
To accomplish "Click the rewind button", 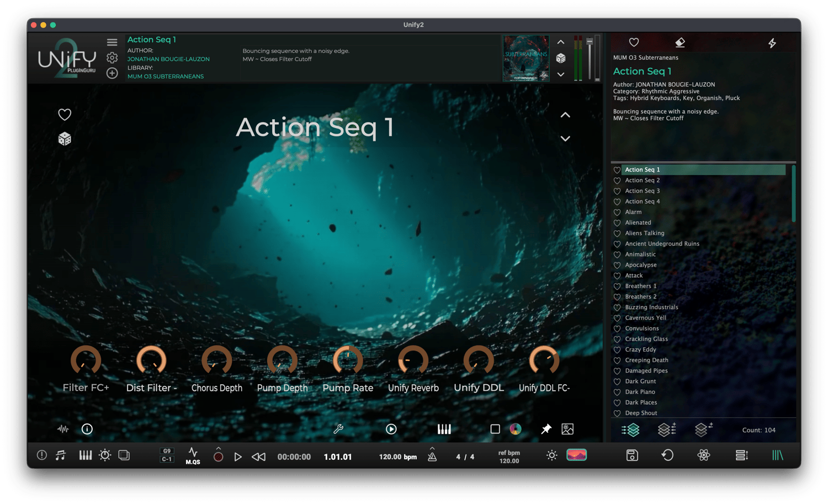I will (258, 457).
